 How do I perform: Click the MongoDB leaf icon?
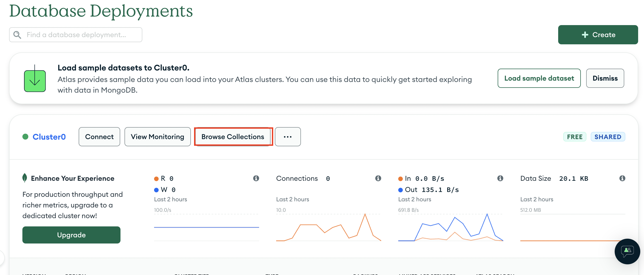click(25, 178)
